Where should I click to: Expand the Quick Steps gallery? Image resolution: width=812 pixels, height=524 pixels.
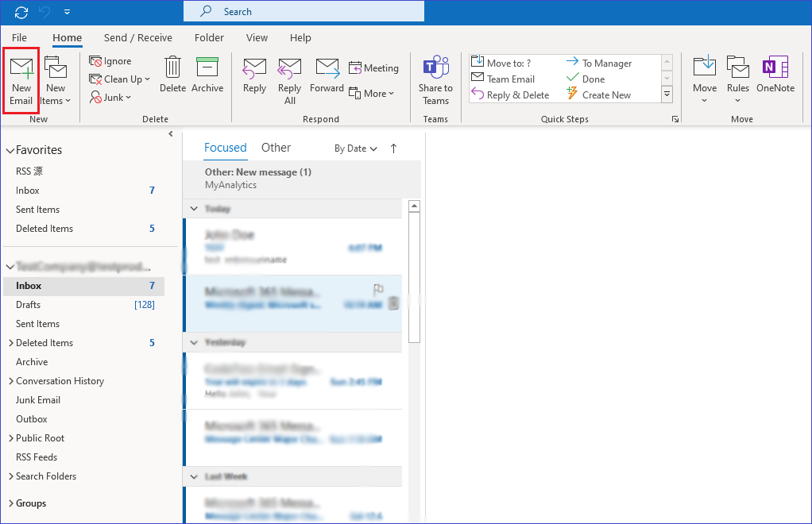[667, 94]
